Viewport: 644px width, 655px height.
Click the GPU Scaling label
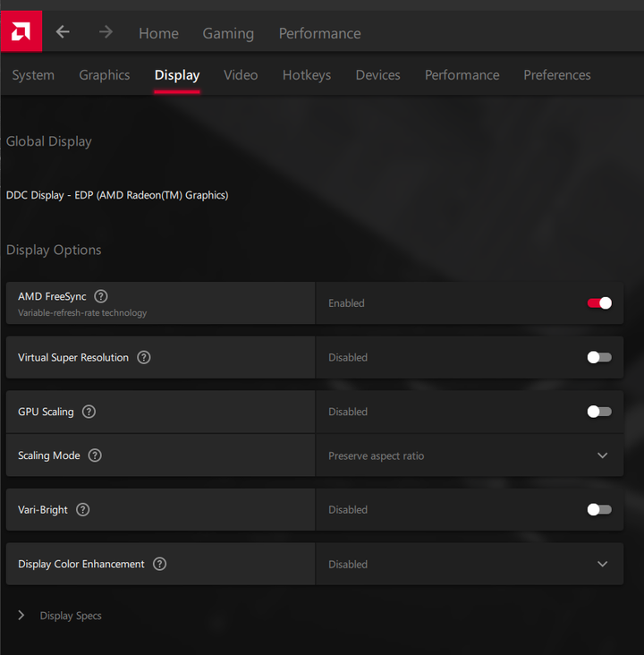pyautogui.click(x=46, y=412)
